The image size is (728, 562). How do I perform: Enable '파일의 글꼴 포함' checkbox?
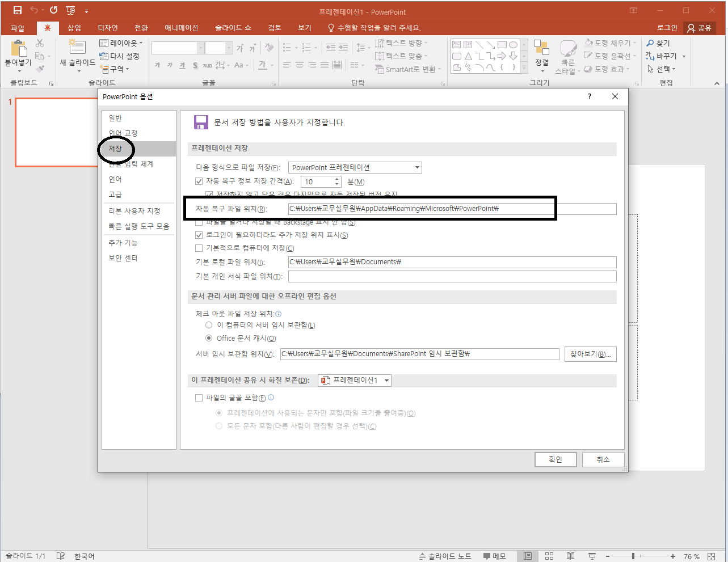tap(199, 398)
